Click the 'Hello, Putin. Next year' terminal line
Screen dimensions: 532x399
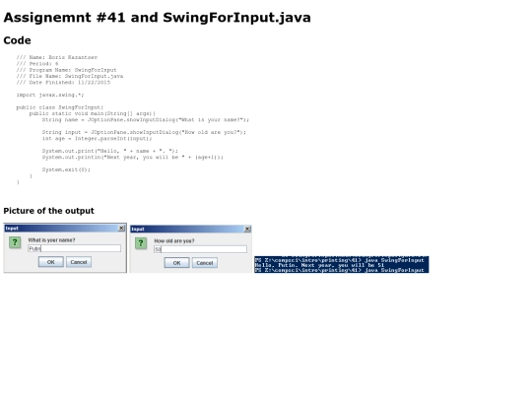pos(319,265)
